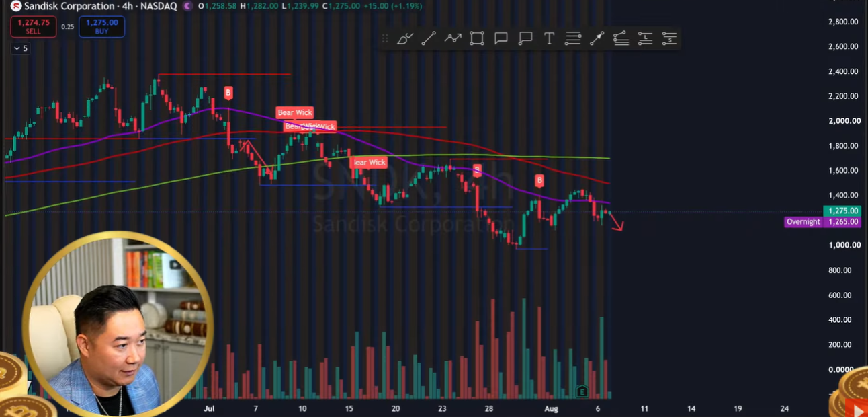The height and width of the screenshot is (417, 868).
Task: Expand the 5 indicators legend chevron
Action: [x=20, y=48]
